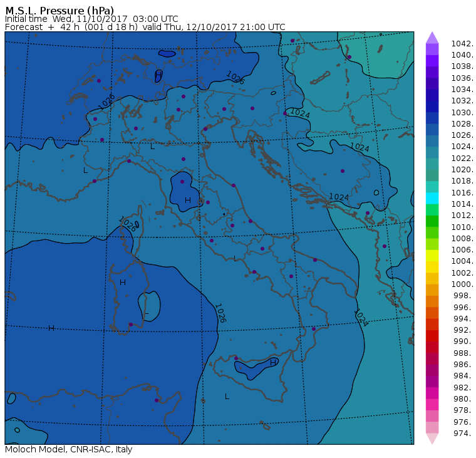Click the 1000. legend label
The height and width of the screenshot is (458, 476).
click(462, 284)
